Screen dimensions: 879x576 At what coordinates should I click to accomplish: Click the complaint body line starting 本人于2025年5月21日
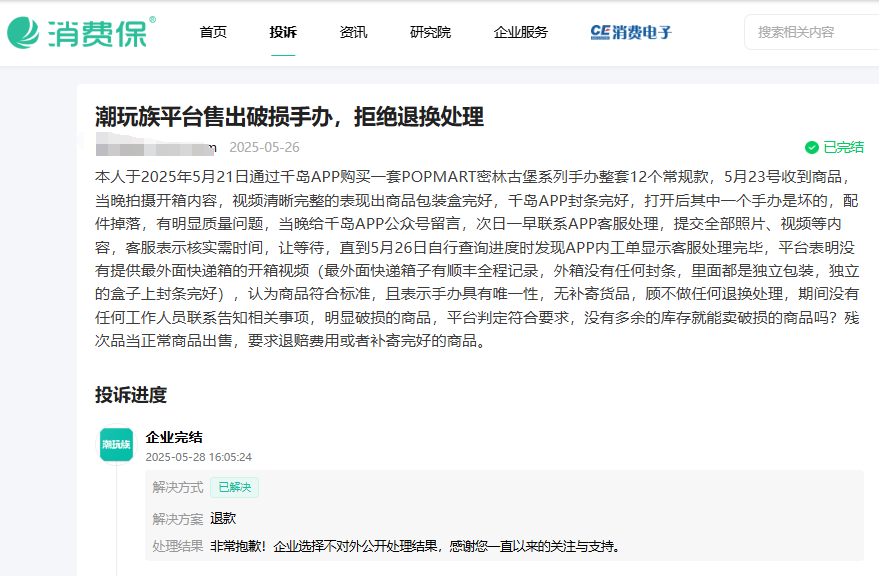(474, 177)
